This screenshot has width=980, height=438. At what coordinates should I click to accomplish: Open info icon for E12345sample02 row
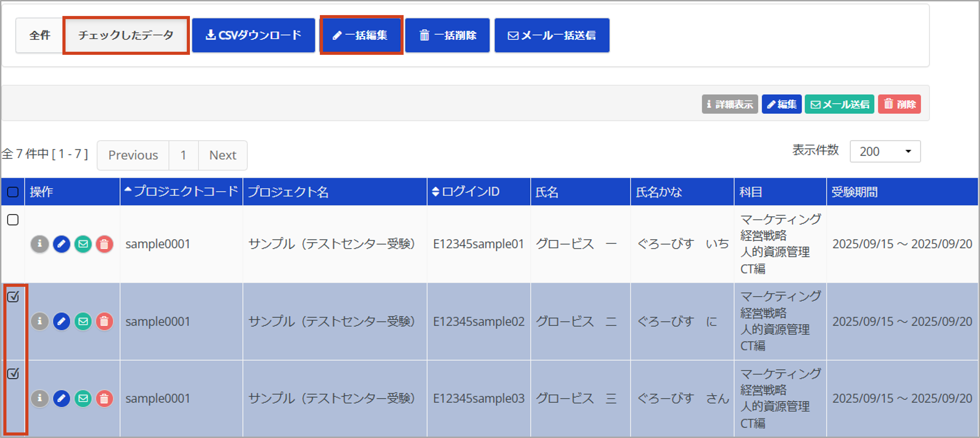click(x=40, y=322)
